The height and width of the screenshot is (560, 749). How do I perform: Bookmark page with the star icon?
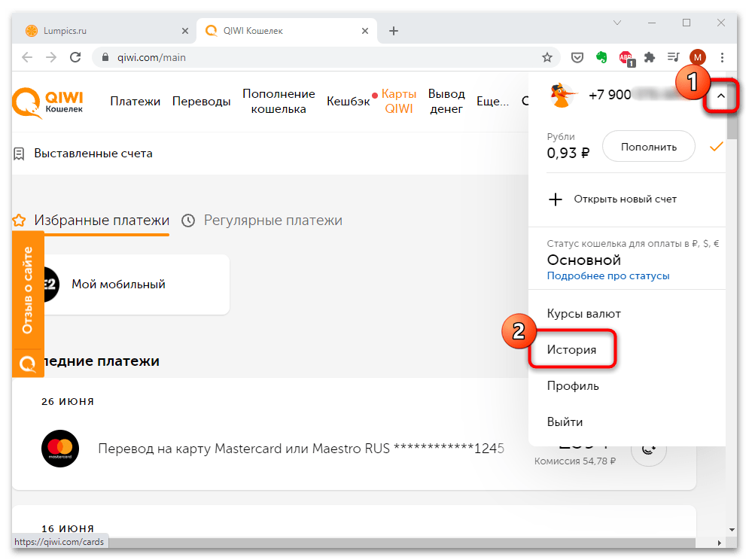click(547, 57)
